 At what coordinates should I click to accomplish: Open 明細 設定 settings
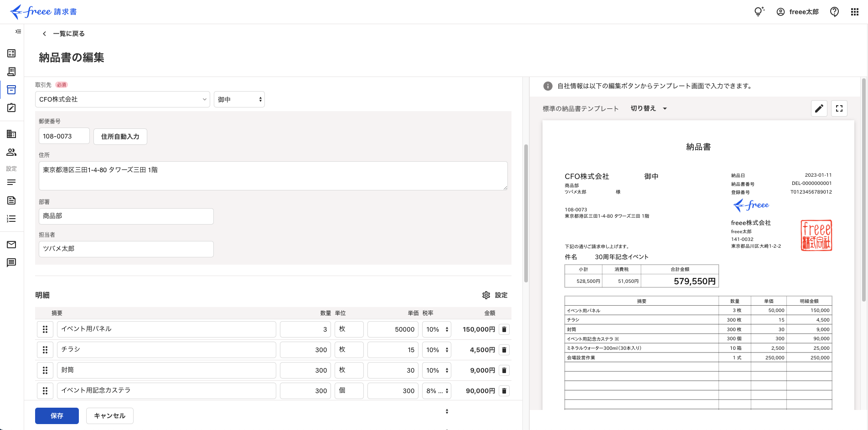[x=495, y=295]
